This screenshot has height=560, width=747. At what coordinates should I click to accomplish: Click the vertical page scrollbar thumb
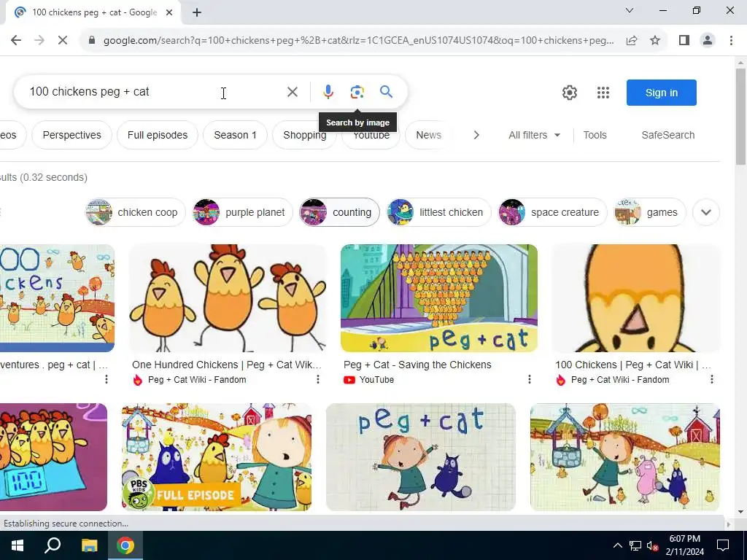point(740,117)
